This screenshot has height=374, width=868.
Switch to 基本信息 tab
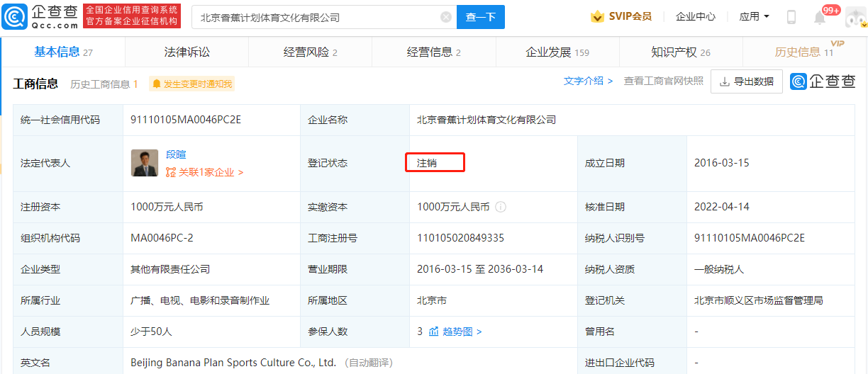click(x=64, y=52)
